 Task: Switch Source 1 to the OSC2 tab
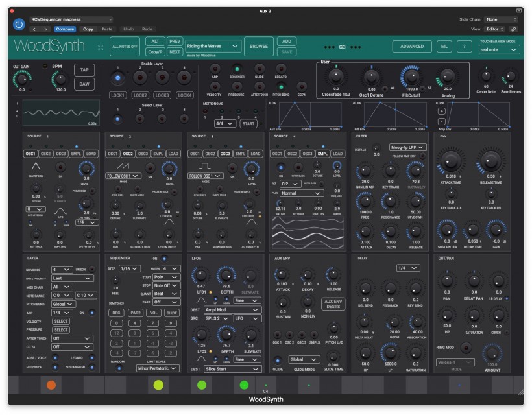point(46,154)
